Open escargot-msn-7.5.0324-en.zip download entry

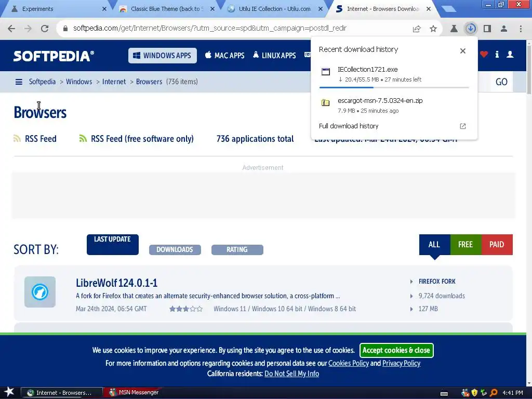point(394,105)
